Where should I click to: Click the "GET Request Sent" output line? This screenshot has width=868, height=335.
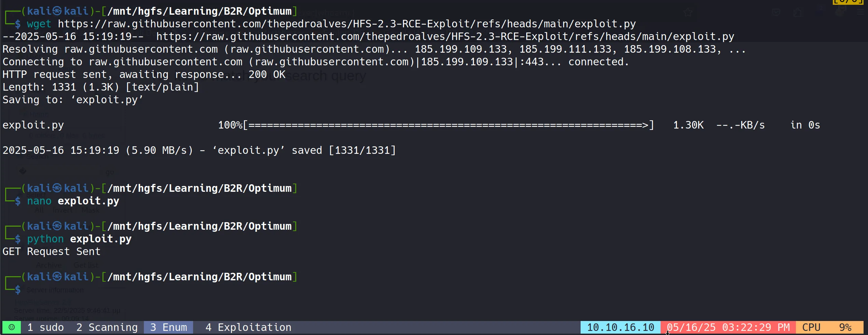tap(51, 252)
